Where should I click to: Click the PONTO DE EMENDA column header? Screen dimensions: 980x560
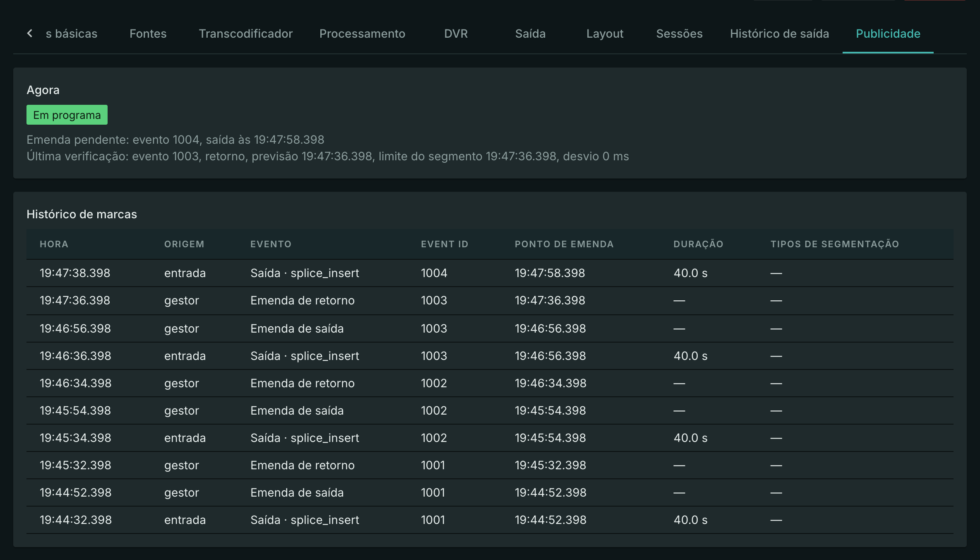564,244
